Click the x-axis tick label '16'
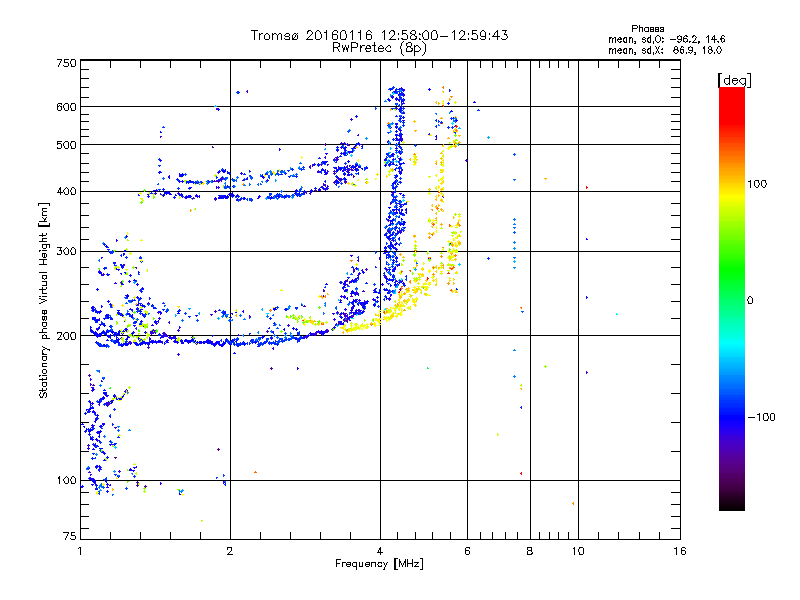 point(680,551)
